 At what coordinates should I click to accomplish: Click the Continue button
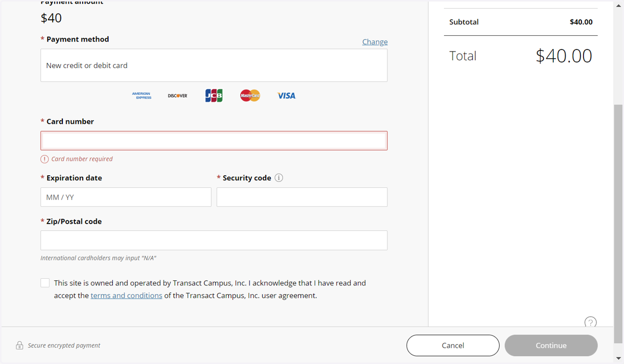tap(551, 345)
